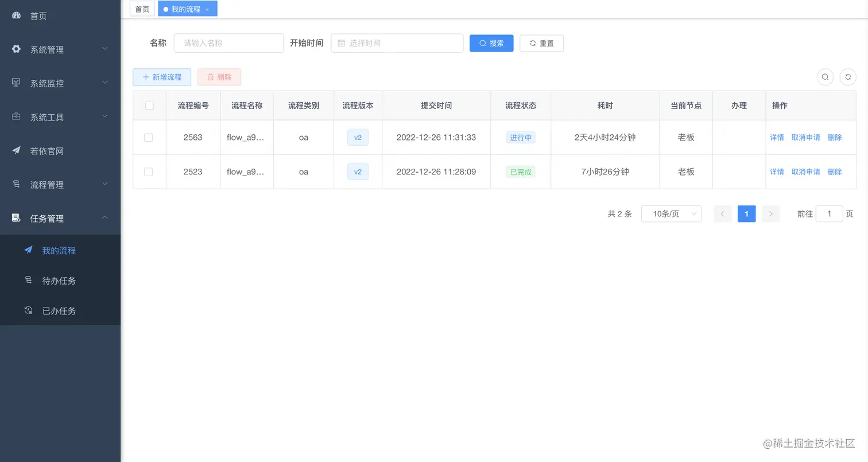This screenshot has height=462, width=868.
Task: Click cell 2022-12-26 11:31:33
Action: click(x=436, y=137)
